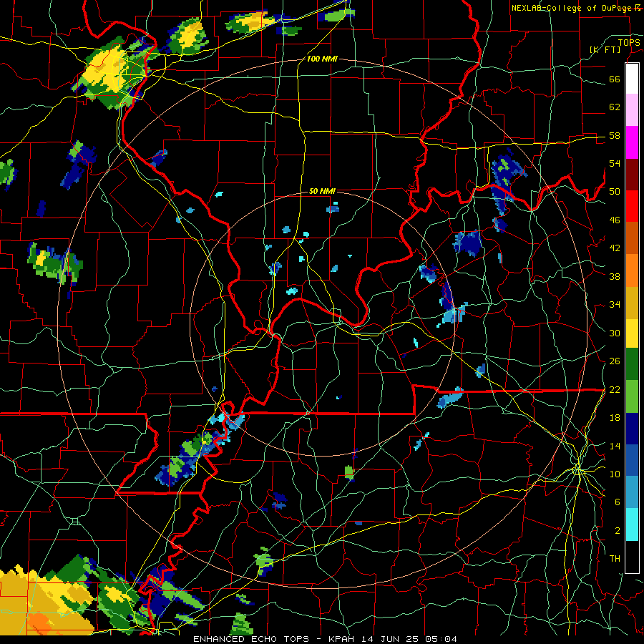This screenshot has width=644, height=644.
Task: Click the "KPAH" radar site identifier
Action: pos(343,639)
